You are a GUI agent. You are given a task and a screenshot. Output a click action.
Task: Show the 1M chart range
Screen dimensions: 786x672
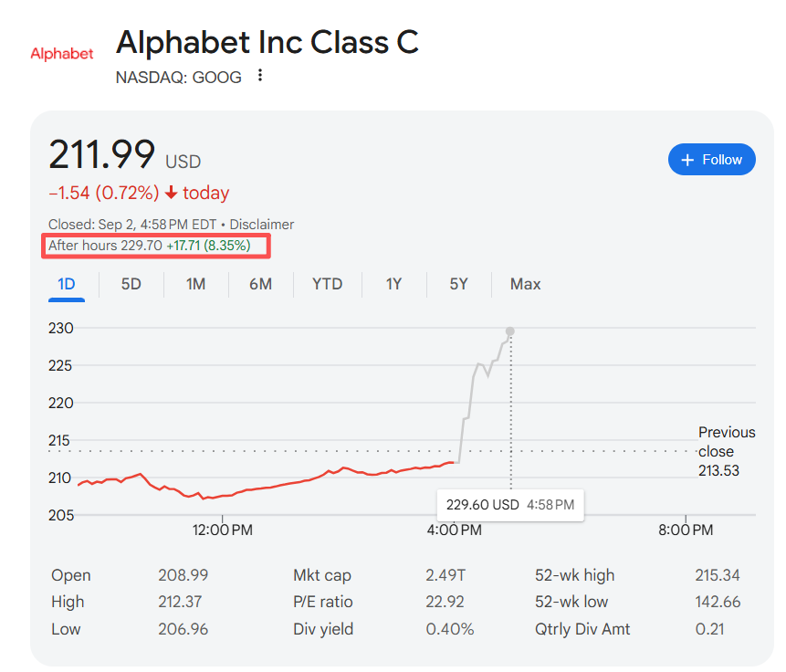click(195, 284)
